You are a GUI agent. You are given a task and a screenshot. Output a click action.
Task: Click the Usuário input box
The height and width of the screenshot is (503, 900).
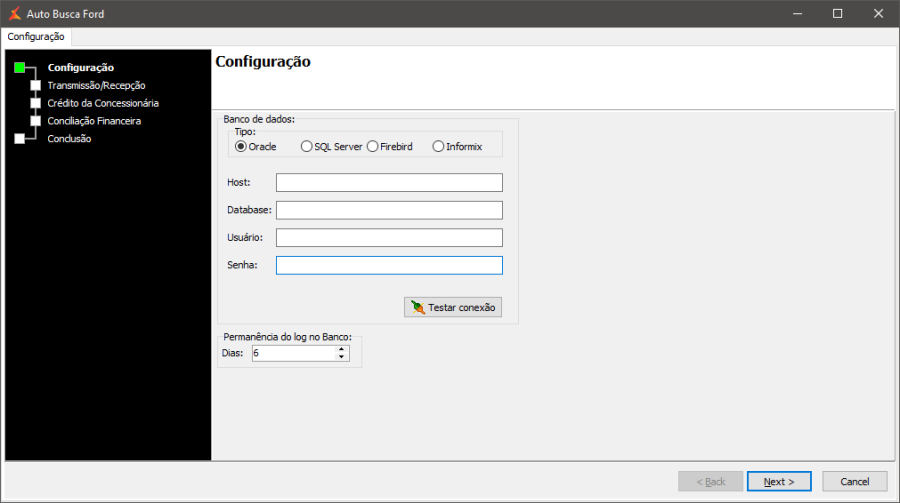pos(389,237)
